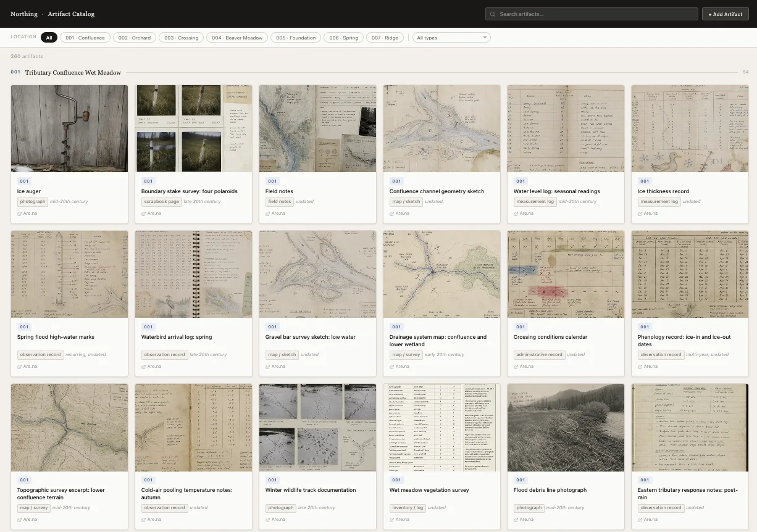Click the search magnifier icon
757x532 pixels.
coord(493,14)
